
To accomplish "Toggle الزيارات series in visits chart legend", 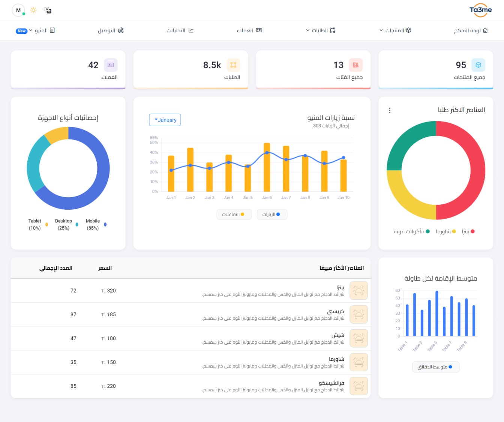I will tap(271, 215).
